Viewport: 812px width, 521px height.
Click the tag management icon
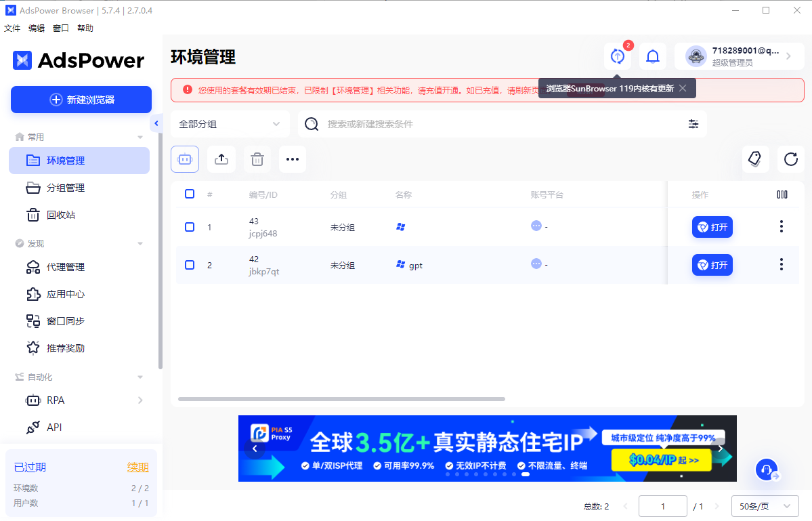coord(755,159)
